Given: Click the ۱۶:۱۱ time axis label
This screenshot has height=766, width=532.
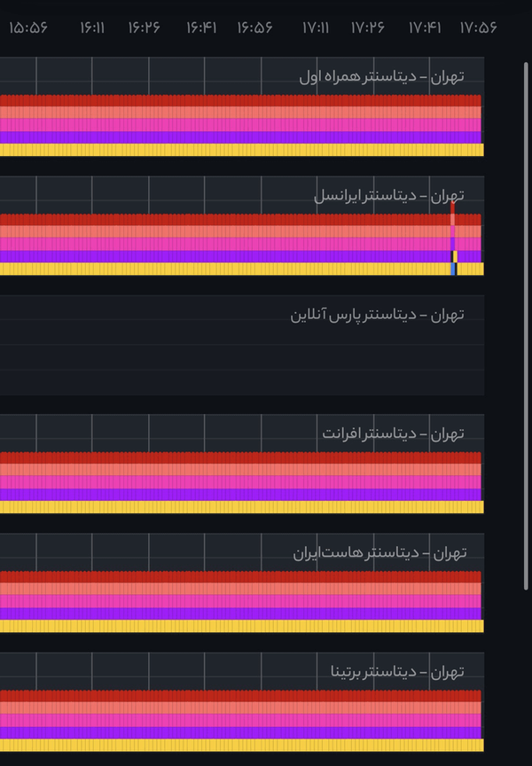Looking at the screenshot, I should click(92, 27).
